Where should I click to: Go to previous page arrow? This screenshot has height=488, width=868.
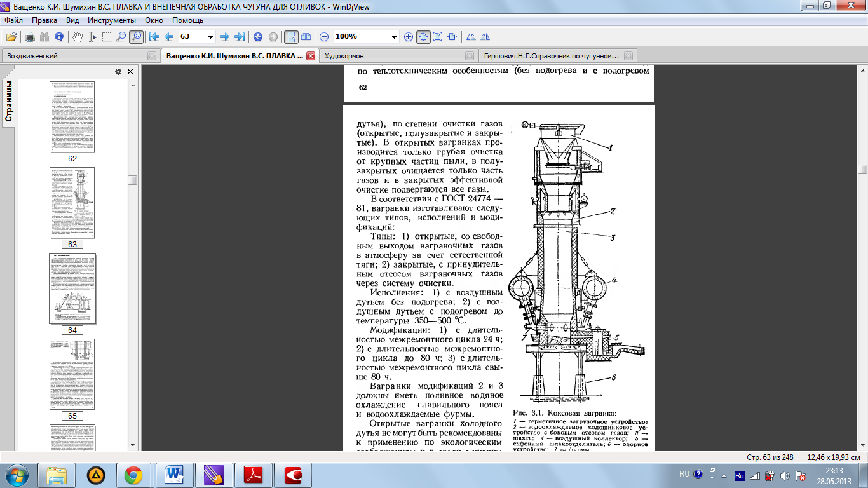coord(169,37)
